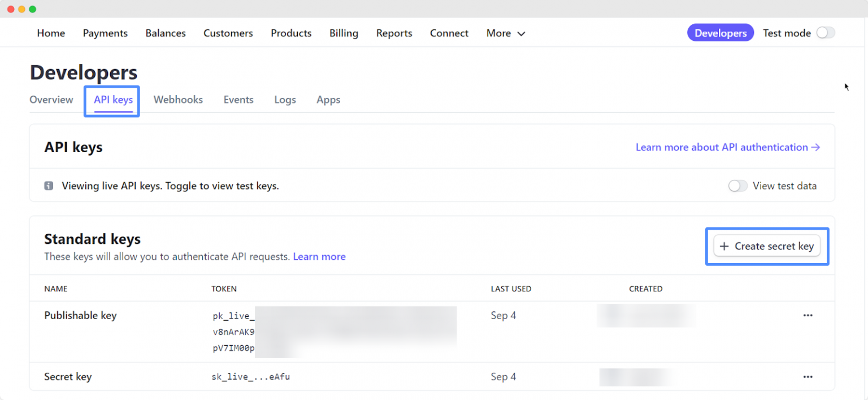Expand the More navigation menu
The height and width of the screenshot is (400, 868).
point(505,33)
